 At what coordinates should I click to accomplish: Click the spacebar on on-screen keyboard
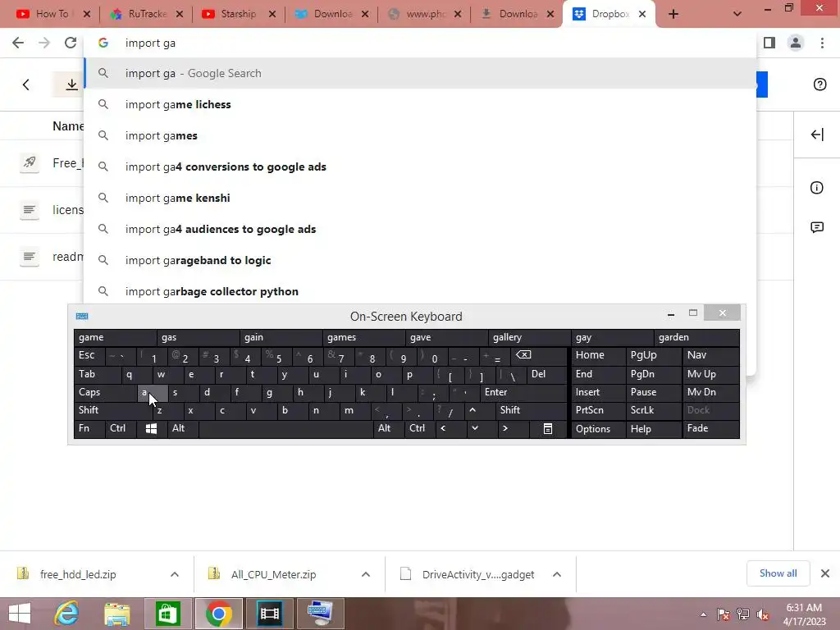click(x=286, y=428)
